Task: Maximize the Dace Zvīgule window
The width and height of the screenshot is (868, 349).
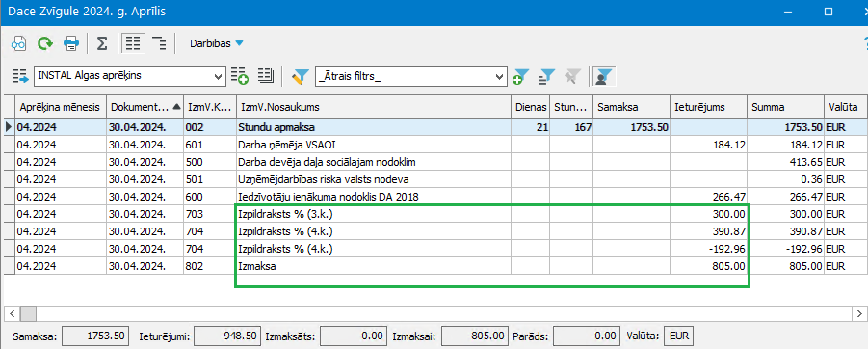Action: 829,11
